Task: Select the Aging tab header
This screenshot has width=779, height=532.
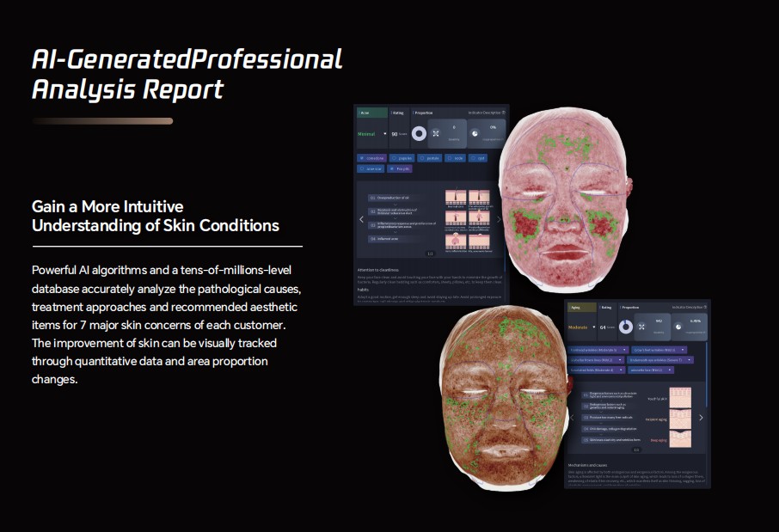Action: (582, 308)
